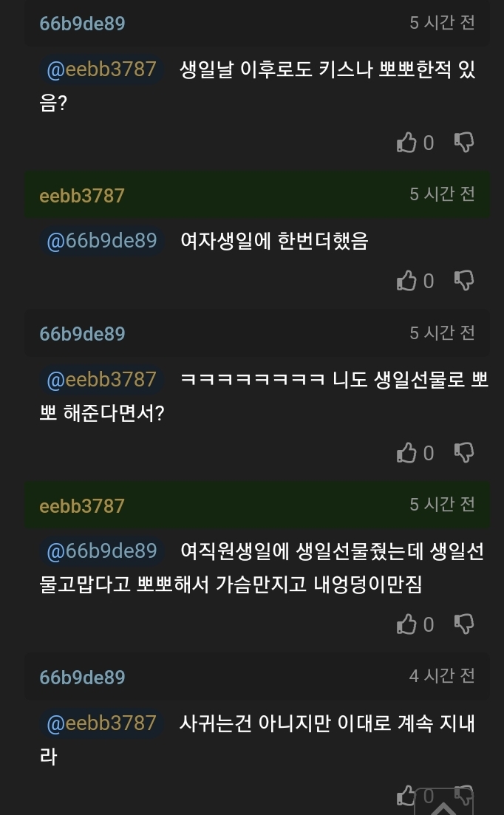View profile 66b9de89 above "사귀는건 아니지만" comment
Viewport: 504px width, 815px height.
82,678
